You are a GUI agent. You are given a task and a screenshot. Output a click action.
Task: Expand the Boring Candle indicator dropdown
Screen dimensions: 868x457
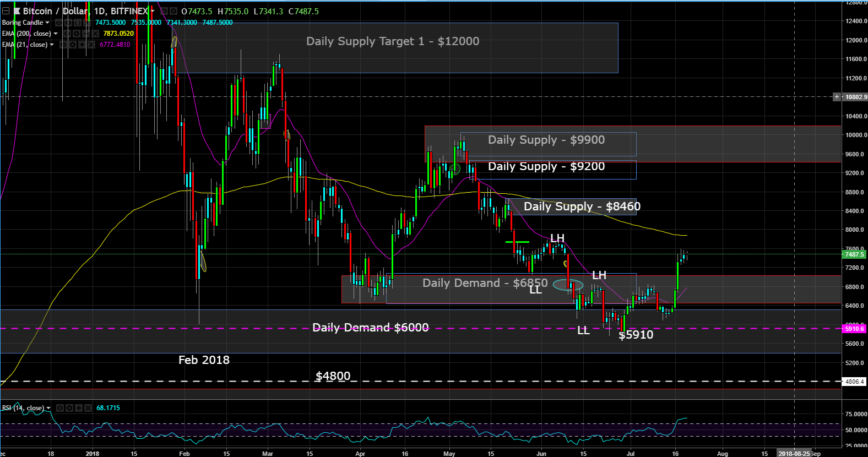coord(47,23)
